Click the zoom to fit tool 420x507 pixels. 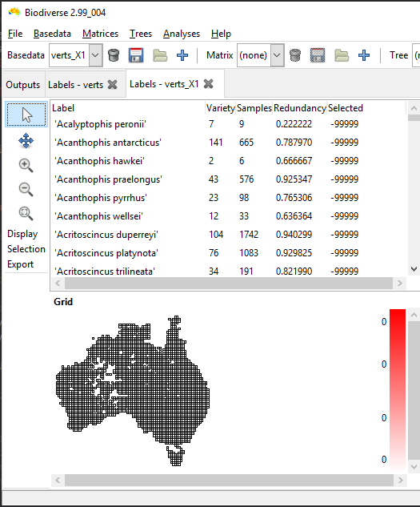(x=26, y=213)
